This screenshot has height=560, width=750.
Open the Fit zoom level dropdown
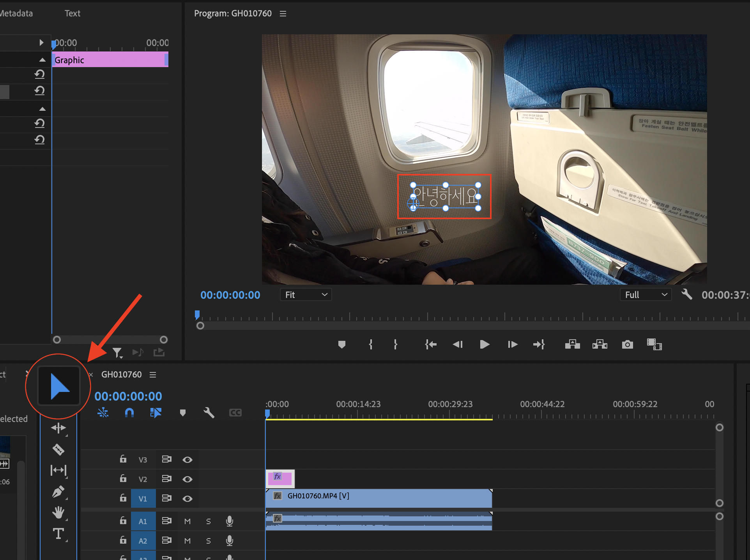pos(306,295)
